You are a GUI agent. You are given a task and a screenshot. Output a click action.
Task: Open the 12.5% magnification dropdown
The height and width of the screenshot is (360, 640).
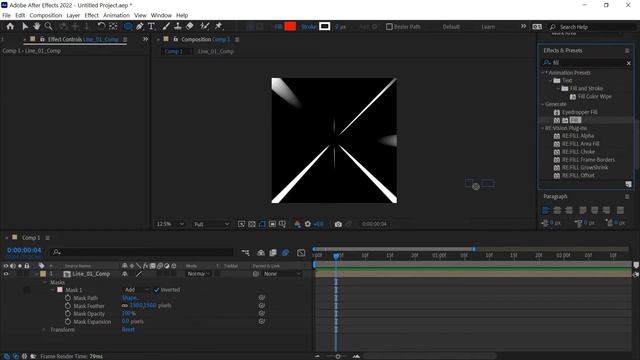170,224
